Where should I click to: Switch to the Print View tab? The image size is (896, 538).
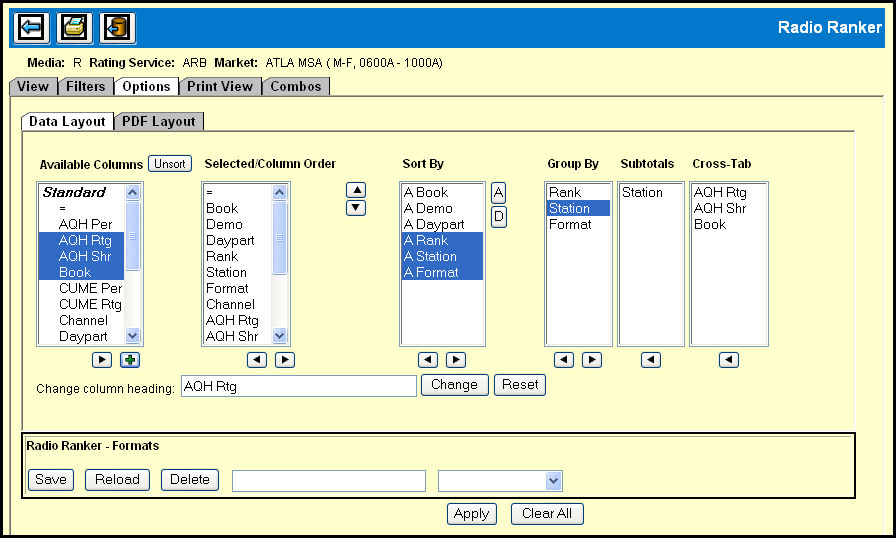coord(220,86)
